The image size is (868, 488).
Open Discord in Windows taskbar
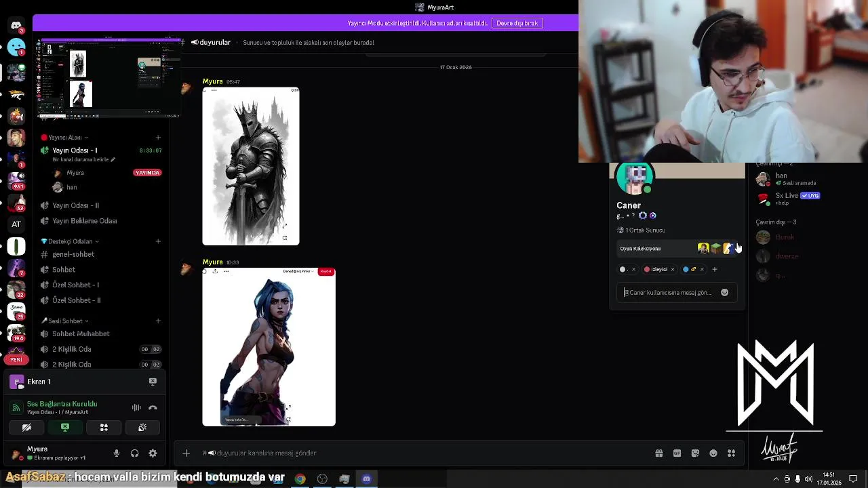366,479
